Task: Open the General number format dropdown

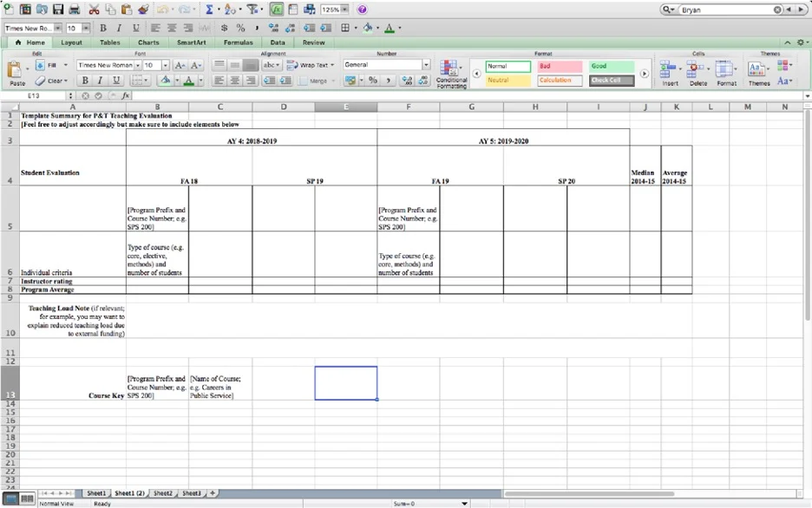Action: (426, 65)
